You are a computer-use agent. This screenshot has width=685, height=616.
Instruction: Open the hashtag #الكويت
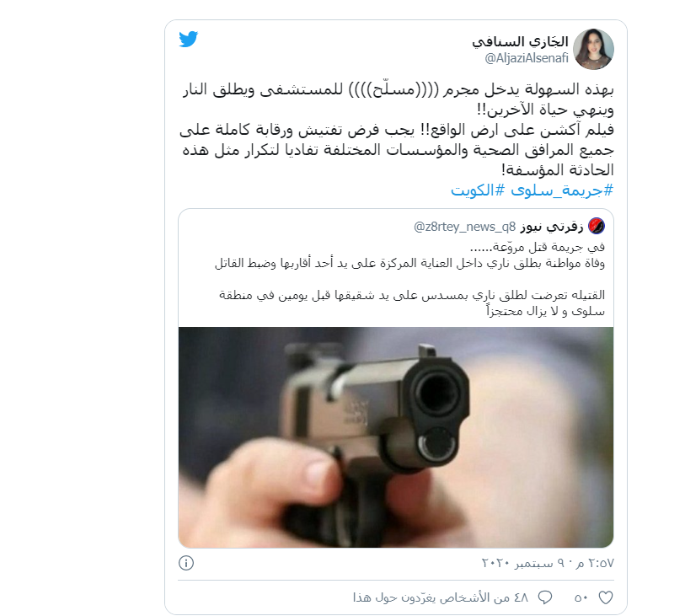click(478, 190)
